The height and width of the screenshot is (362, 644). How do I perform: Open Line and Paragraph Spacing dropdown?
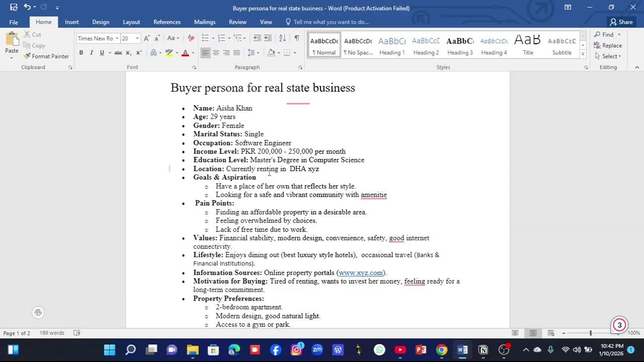coord(254,53)
